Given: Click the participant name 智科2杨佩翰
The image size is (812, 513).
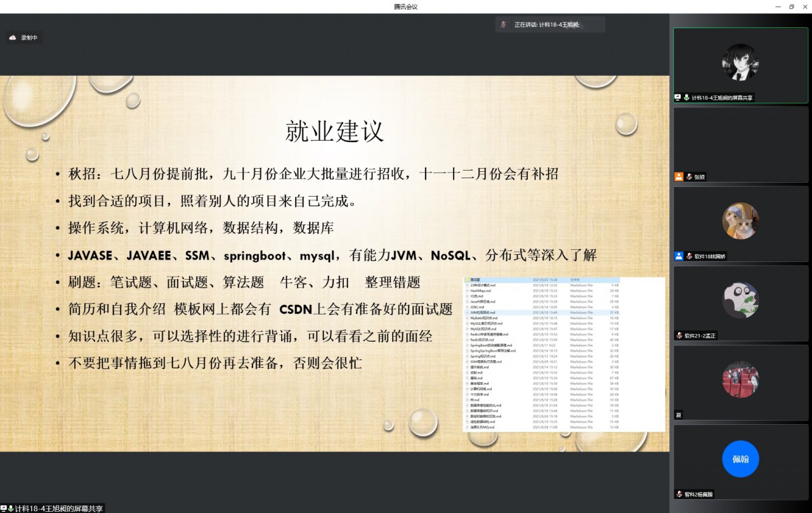Looking at the screenshot, I should click(x=698, y=494).
